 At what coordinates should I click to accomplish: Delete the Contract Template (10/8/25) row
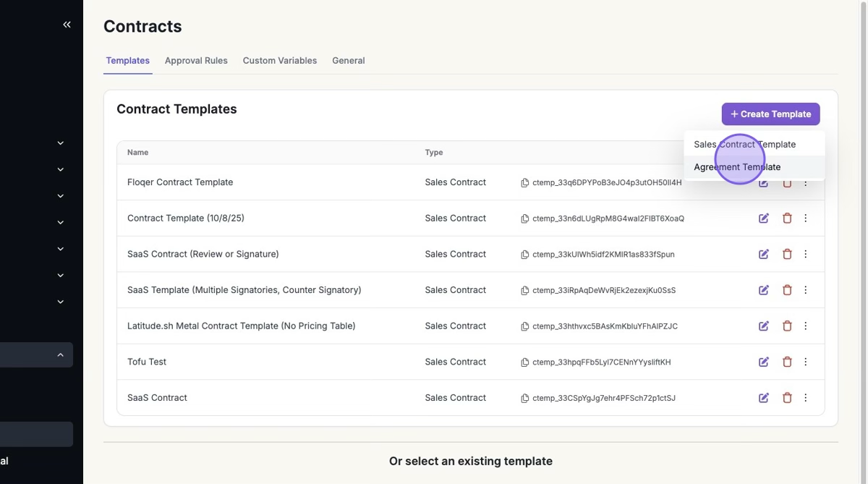[x=787, y=218]
